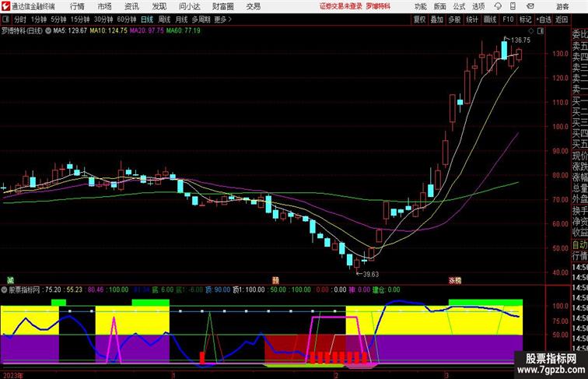Click the MA5: 129.67 value
This screenshot has width=588, height=379.
(70, 31)
